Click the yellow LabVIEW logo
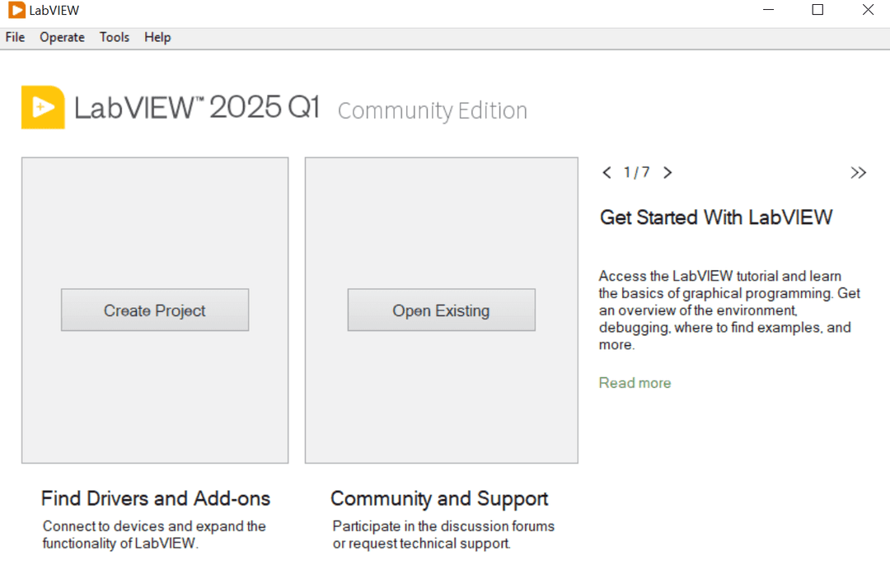 pos(43,107)
